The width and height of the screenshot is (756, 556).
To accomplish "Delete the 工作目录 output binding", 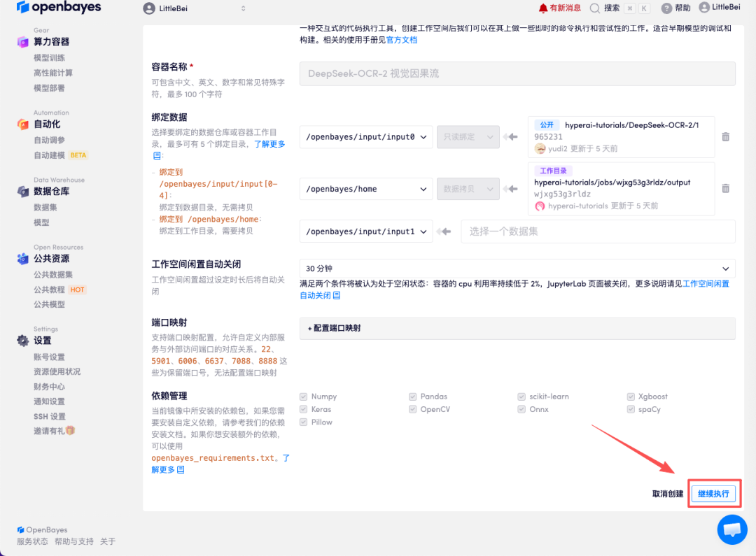I will click(x=726, y=188).
